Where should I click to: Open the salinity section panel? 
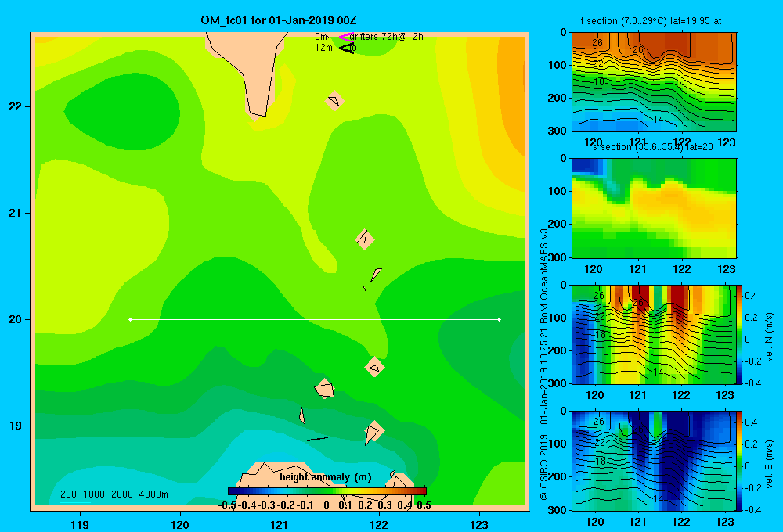[654, 208]
